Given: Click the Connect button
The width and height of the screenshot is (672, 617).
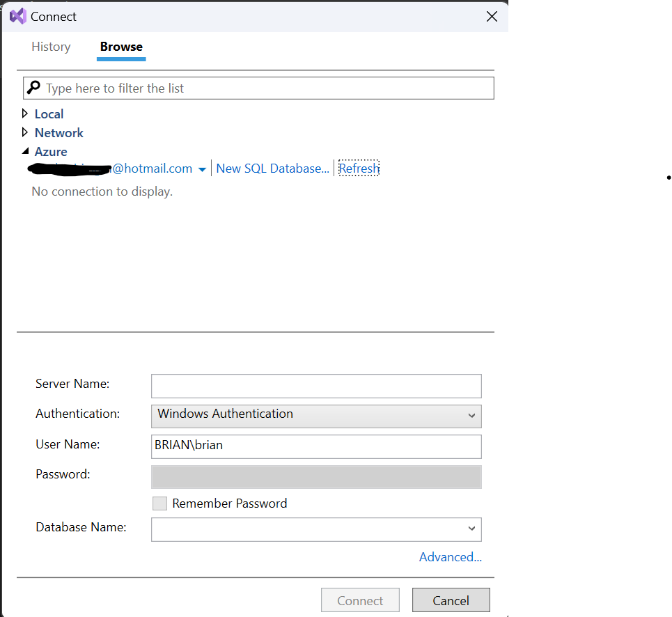Looking at the screenshot, I should [x=360, y=600].
